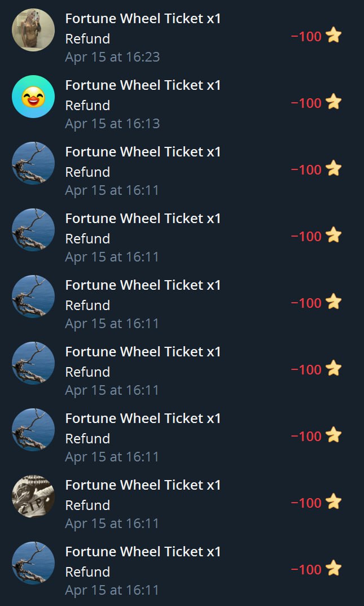Click the Refund label beside the emoji avatar

87,105
